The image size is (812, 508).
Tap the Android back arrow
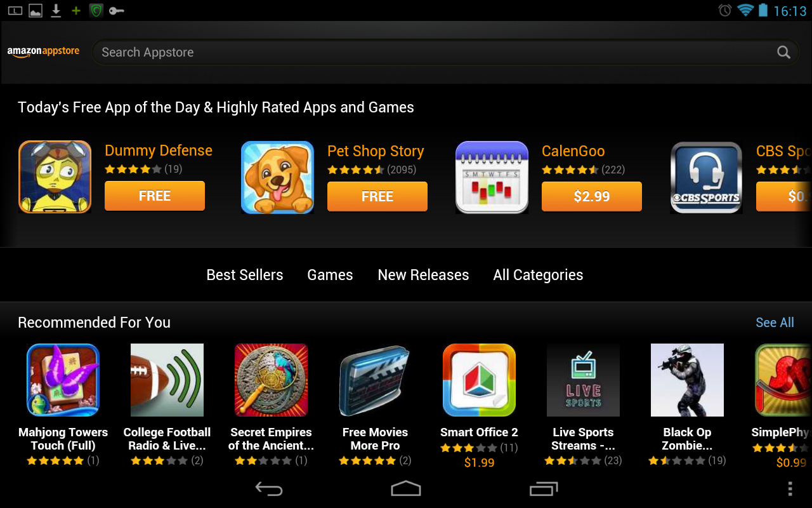coord(268,488)
